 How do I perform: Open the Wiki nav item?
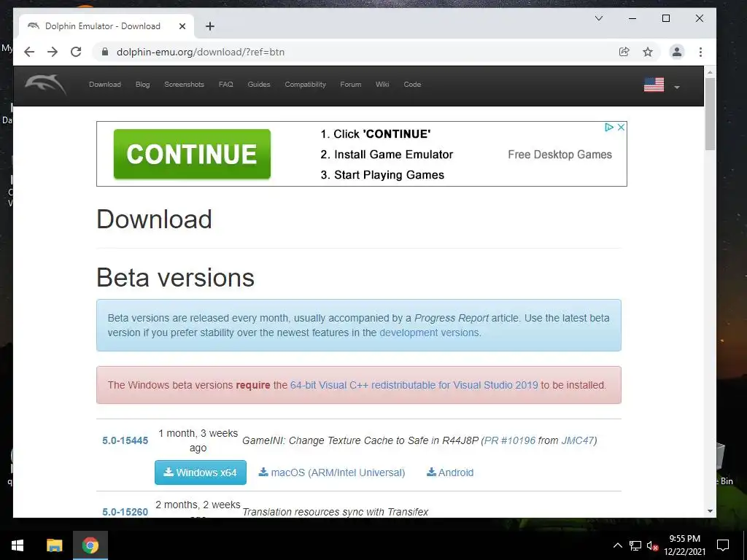(382, 85)
